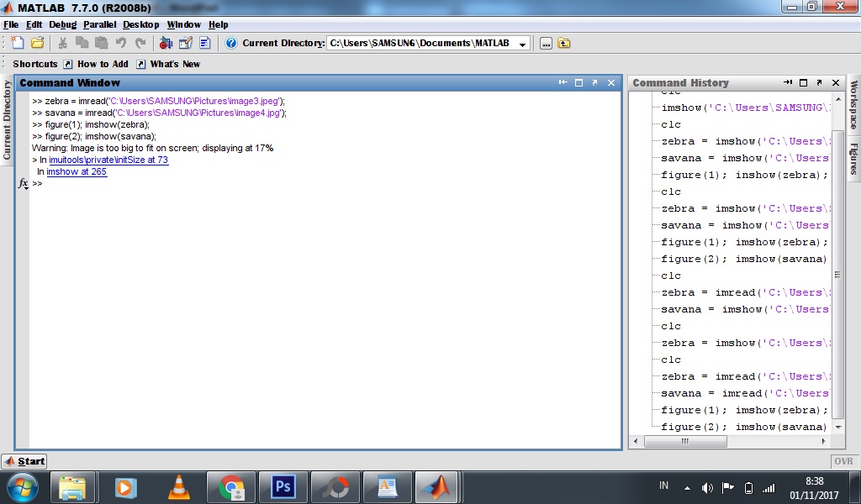Show hidden tray icons arrow
The width and height of the screenshot is (861, 504).
(687, 487)
